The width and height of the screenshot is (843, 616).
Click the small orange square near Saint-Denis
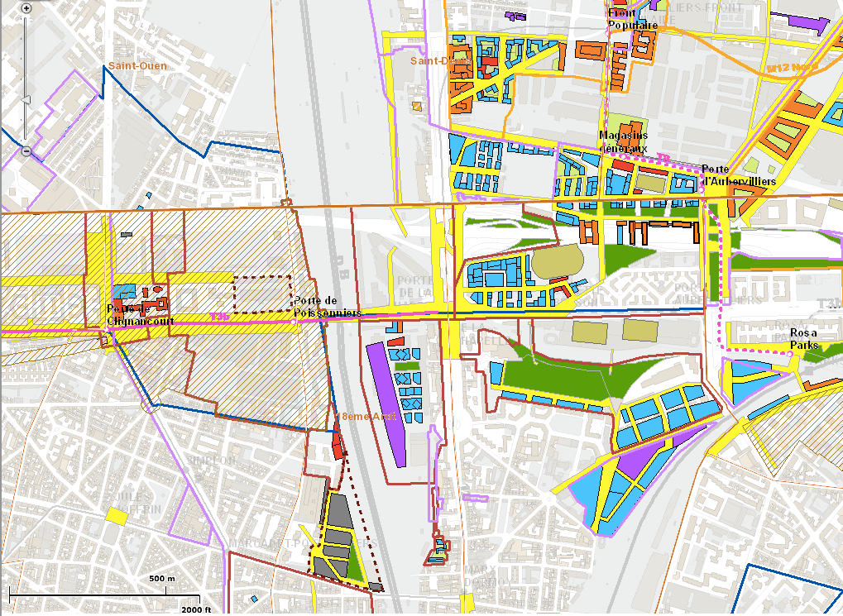[x=418, y=106]
